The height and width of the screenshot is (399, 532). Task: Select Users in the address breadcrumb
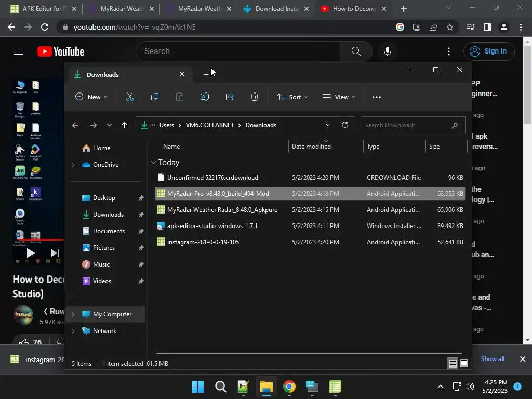click(167, 125)
